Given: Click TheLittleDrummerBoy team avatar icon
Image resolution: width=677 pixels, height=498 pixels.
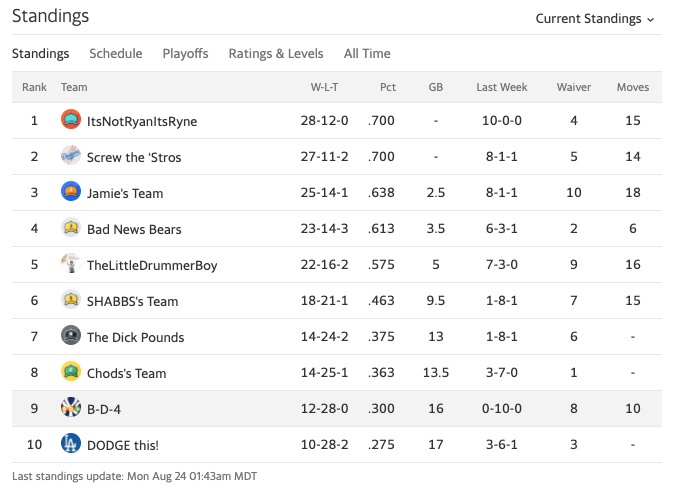Looking at the screenshot, I should click(x=70, y=264).
